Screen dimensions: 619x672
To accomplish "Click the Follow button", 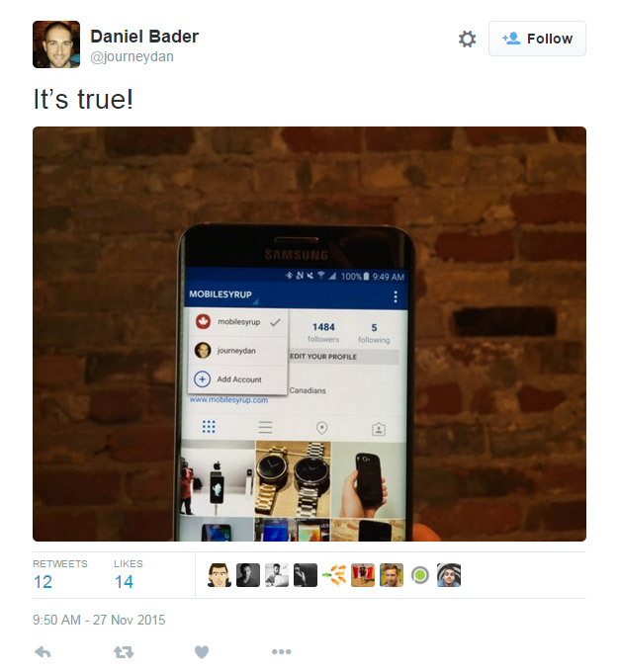I will [537, 39].
